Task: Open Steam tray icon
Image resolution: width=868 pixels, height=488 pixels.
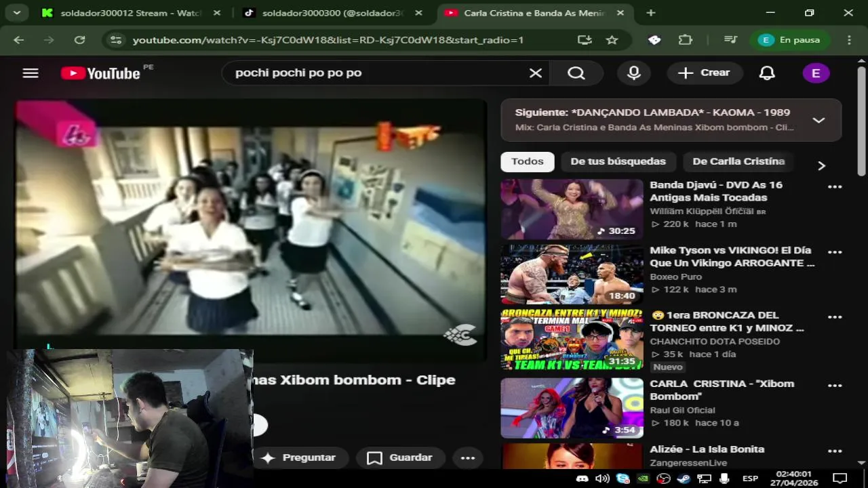Action: (684, 479)
